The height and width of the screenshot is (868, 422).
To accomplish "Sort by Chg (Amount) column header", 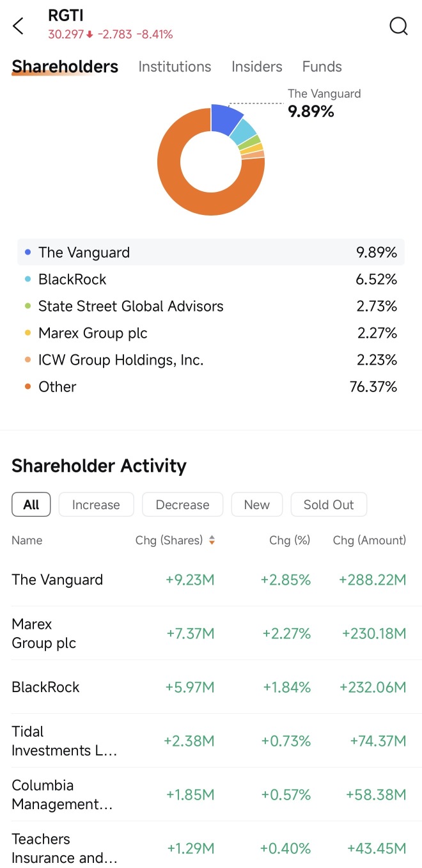I will pyautogui.click(x=370, y=541).
